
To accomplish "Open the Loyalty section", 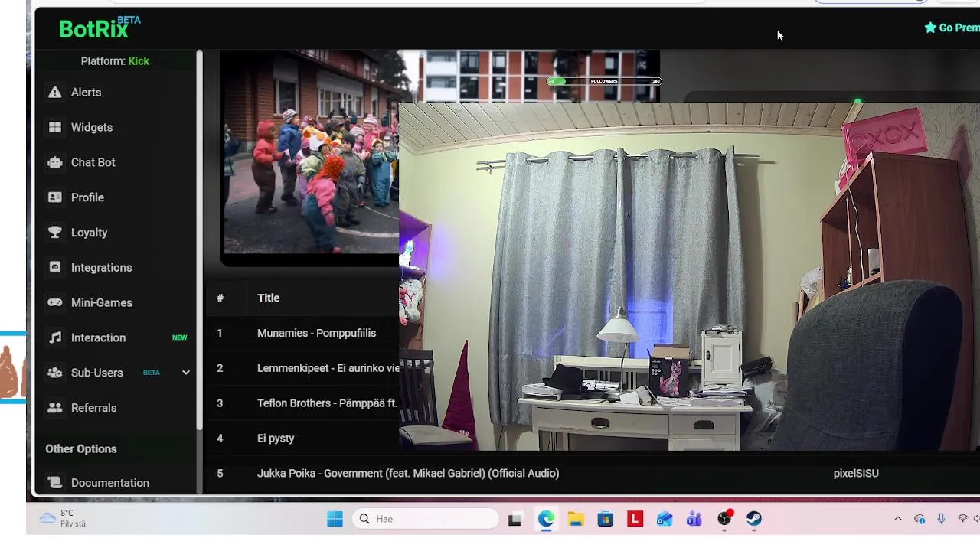I will coord(89,233).
